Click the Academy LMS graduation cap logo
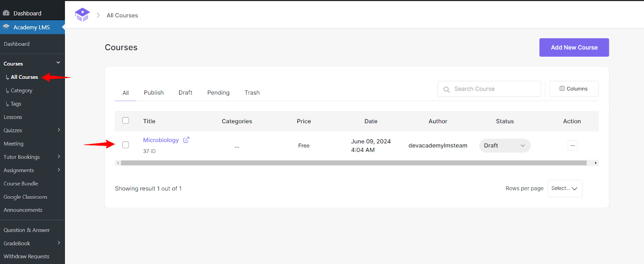Viewport: 644px width, 264px height. click(x=82, y=15)
